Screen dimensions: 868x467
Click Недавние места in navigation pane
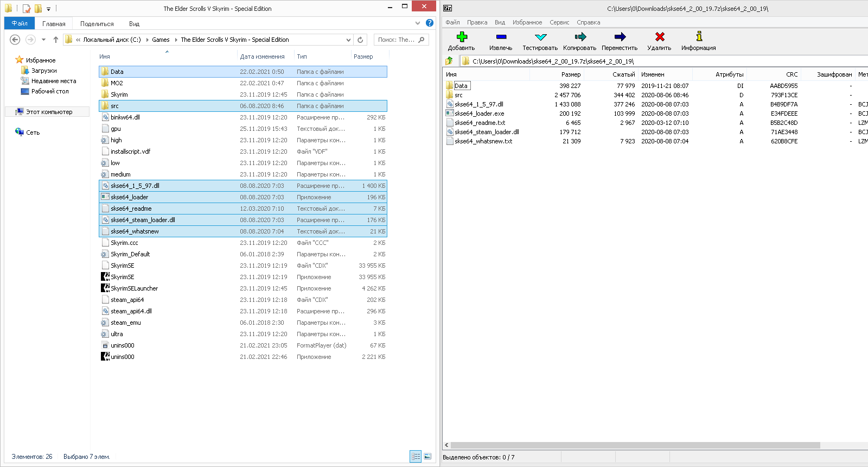point(54,81)
